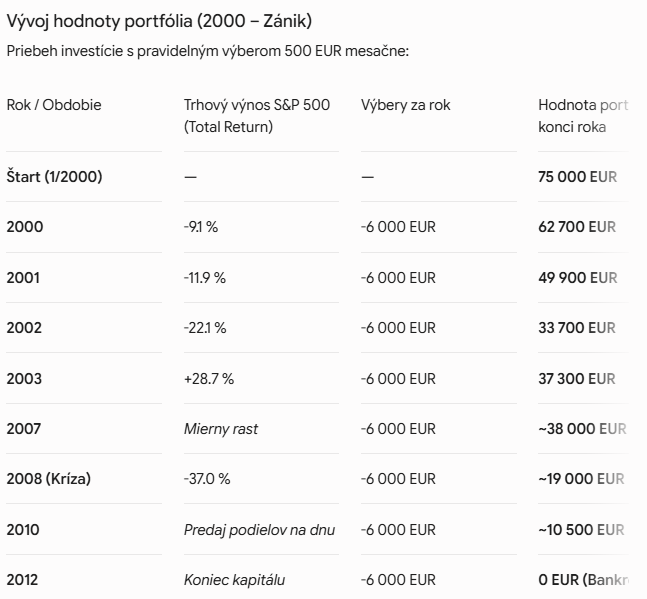The width and height of the screenshot is (647, 599).
Task: Select the '-11.9 %' return for 2001
Action: [205, 278]
